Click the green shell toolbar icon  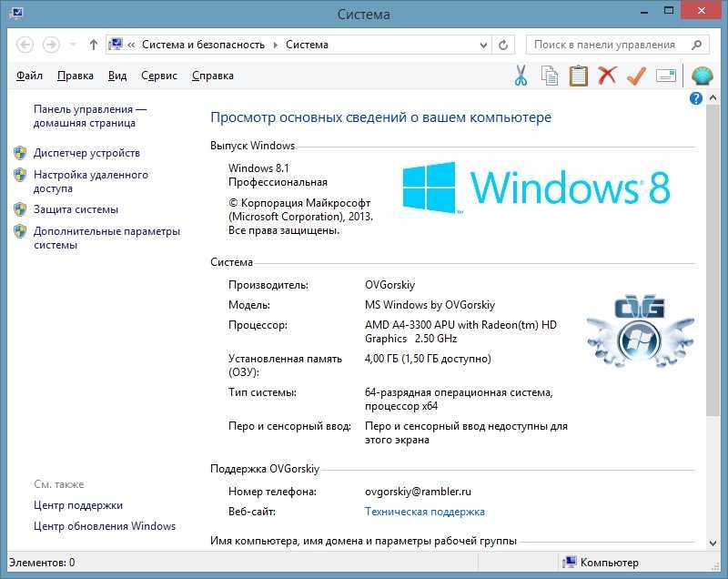click(702, 76)
